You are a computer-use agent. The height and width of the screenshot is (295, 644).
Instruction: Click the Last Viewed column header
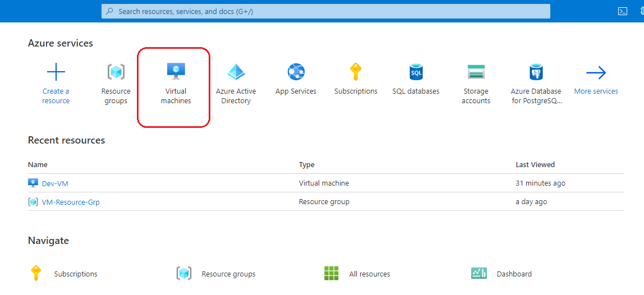tap(535, 165)
